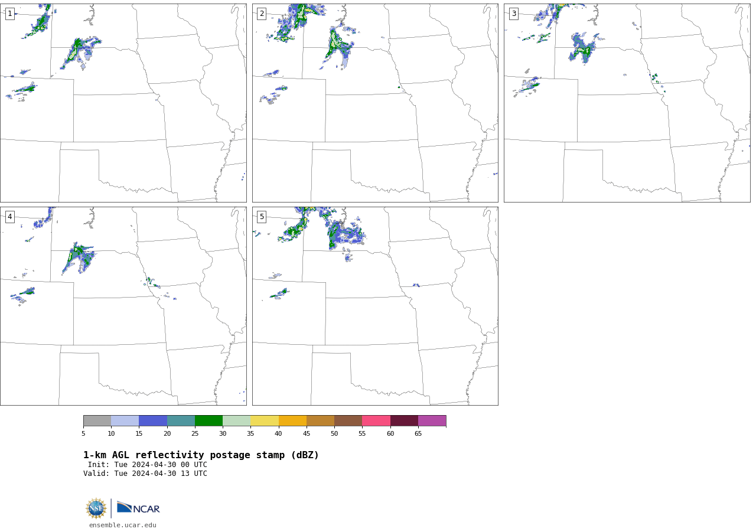Click the orange 40-45 dBZ swatch
Screen dimensions: 756x532
[292, 420]
